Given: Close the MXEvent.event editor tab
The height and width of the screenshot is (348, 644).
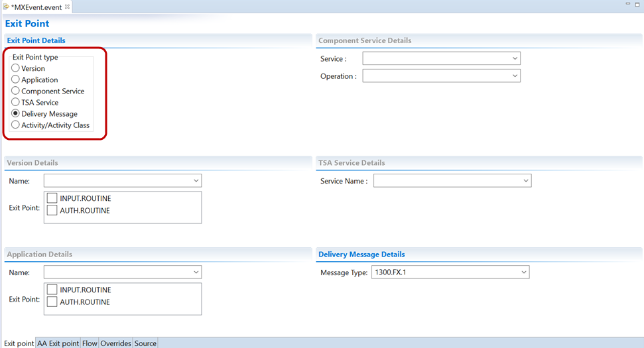Looking at the screenshot, I should (x=67, y=7).
